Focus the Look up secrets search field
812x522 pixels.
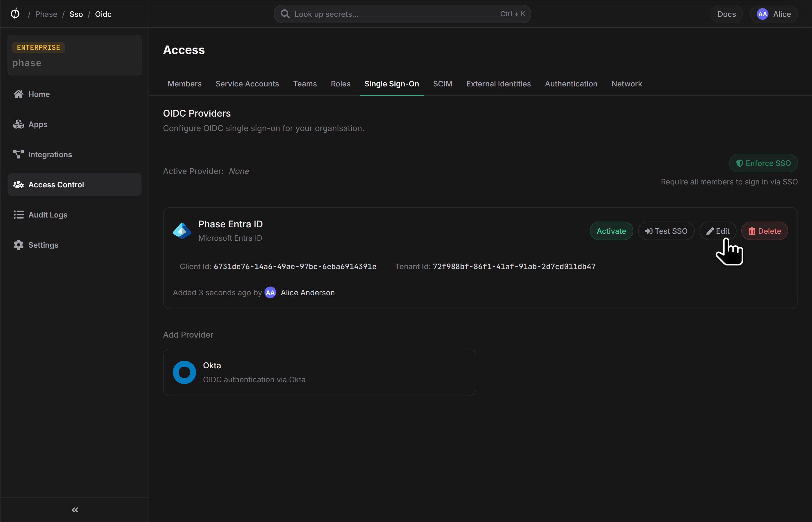[402, 14]
